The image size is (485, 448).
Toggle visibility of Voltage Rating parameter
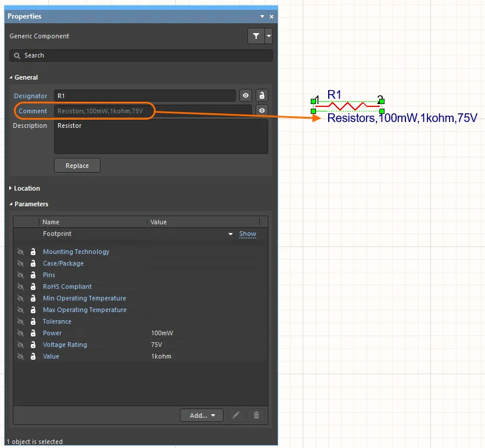click(20, 345)
